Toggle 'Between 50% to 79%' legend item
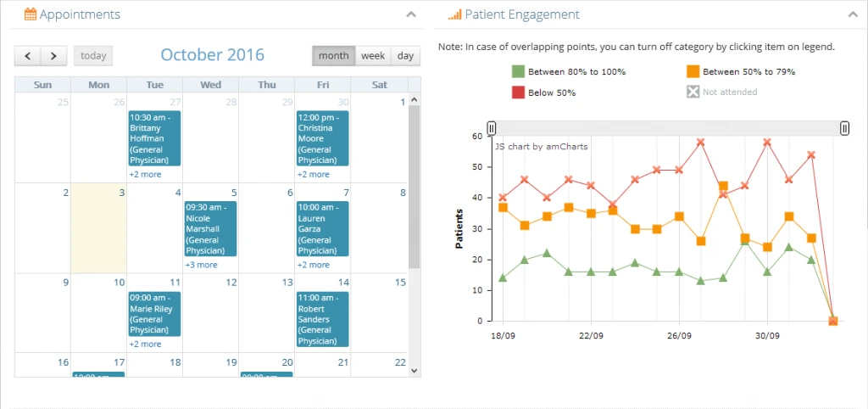This screenshot has height=409, width=868. [x=741, y=71]
